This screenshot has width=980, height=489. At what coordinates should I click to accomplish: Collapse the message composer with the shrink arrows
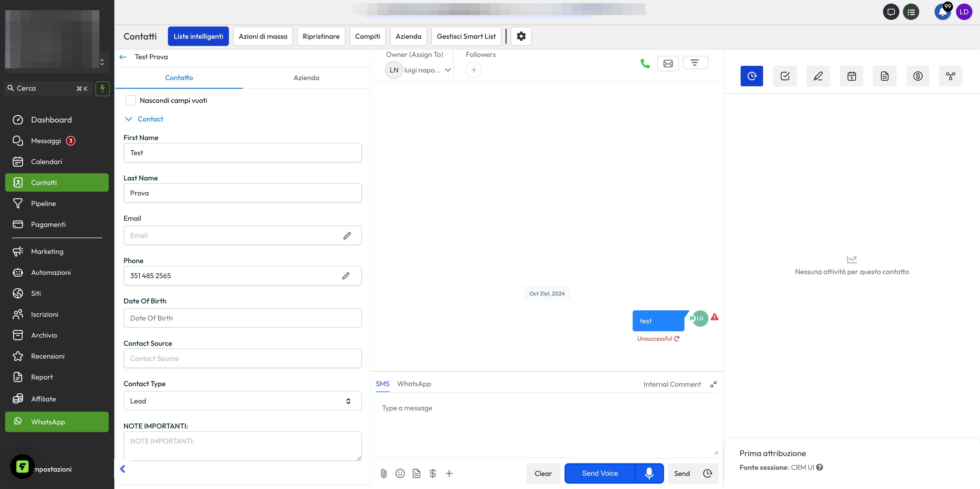(713, 384)
